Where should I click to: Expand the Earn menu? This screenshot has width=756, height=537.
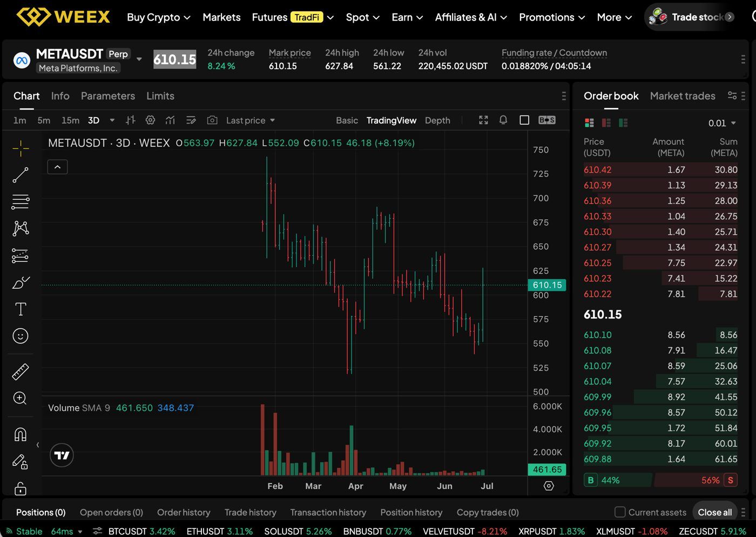(x=407, y=17)
